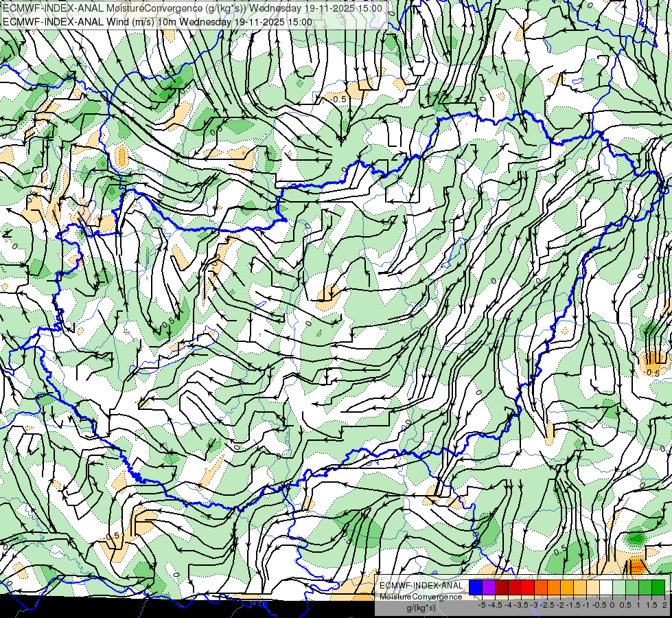Click the legend tick label '2'
The height and width of the screenshot is (618, 672).
(x=664, y=605)
